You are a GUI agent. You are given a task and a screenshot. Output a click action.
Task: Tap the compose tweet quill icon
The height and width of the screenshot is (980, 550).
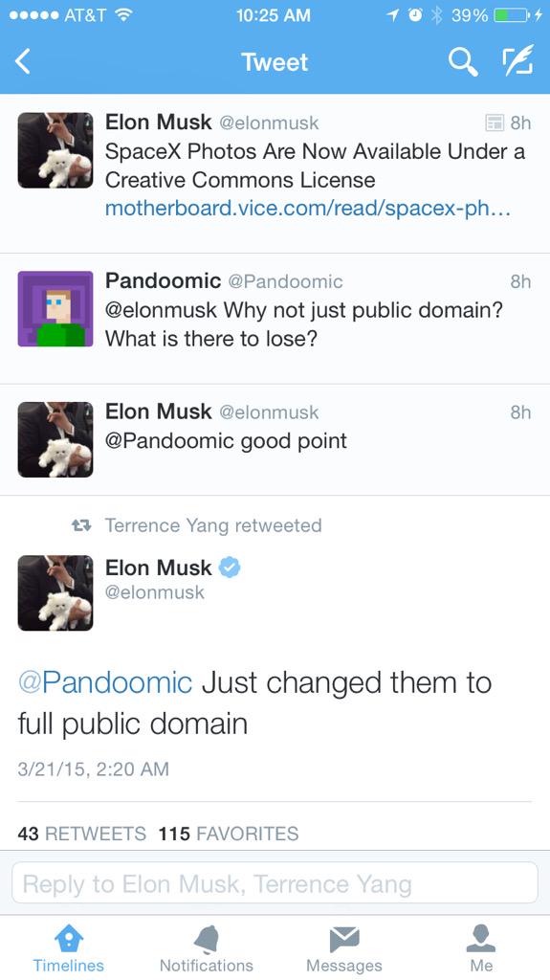[x=518, y=60]
